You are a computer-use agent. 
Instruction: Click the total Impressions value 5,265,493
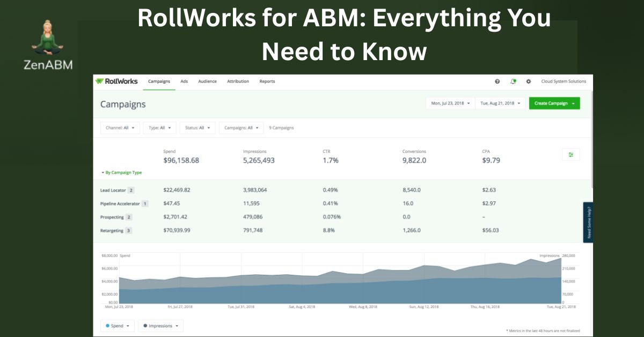259,160
